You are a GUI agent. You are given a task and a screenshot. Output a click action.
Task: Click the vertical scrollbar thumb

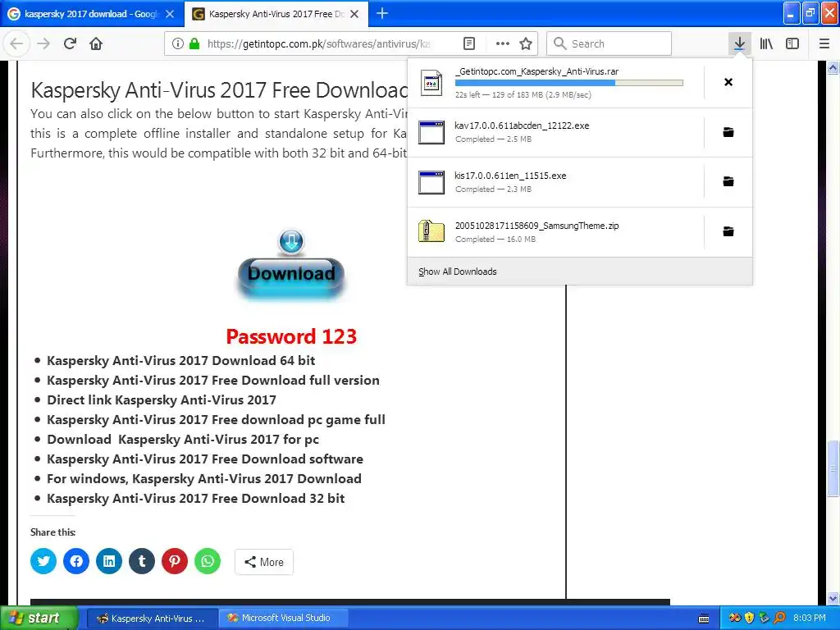click(833, 468)
